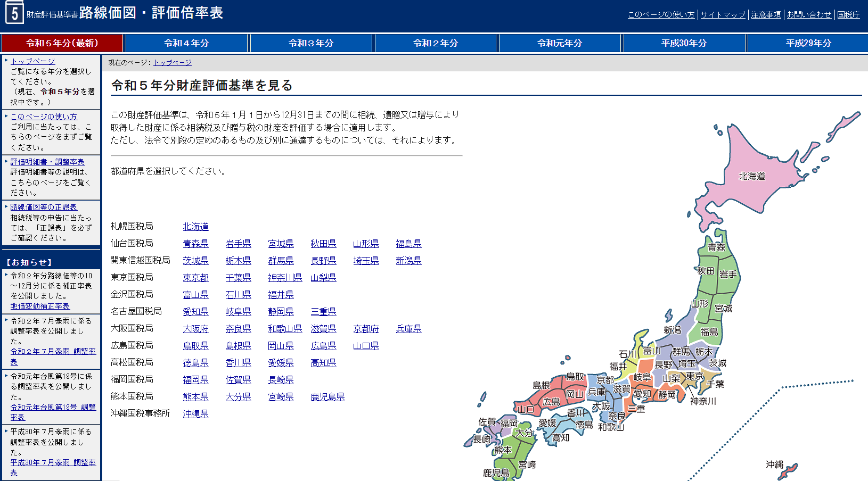Click 岩手 area on the map
This screenshot has height=481, width=868.
click(727, 275)
